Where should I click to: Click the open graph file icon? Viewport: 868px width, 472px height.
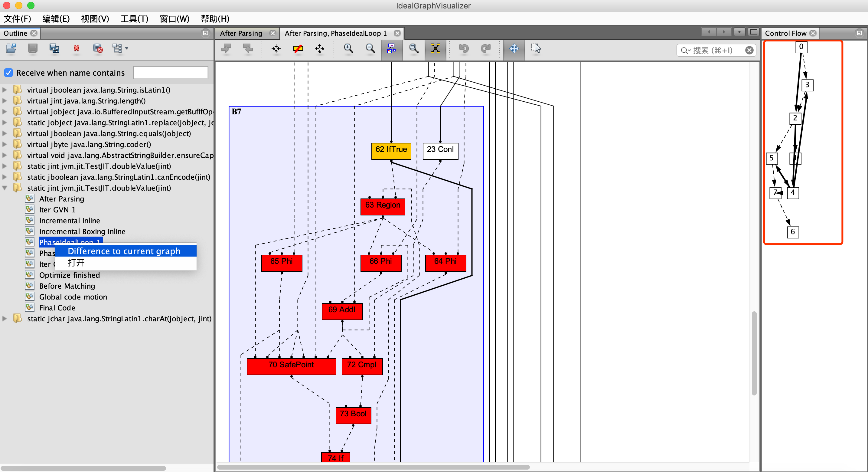click(11, 48)
